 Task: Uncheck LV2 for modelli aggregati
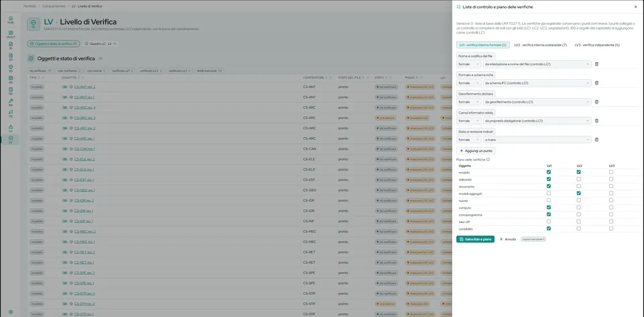[x=579, y=193]
